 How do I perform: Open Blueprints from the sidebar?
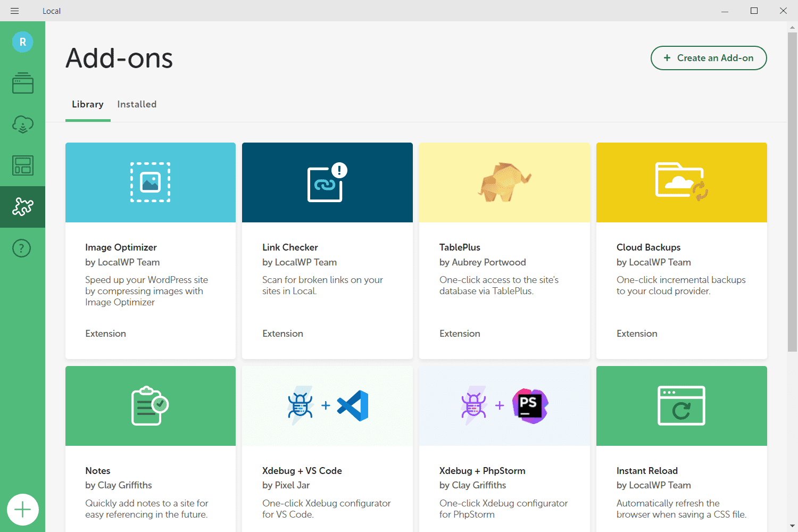point(22,165)
